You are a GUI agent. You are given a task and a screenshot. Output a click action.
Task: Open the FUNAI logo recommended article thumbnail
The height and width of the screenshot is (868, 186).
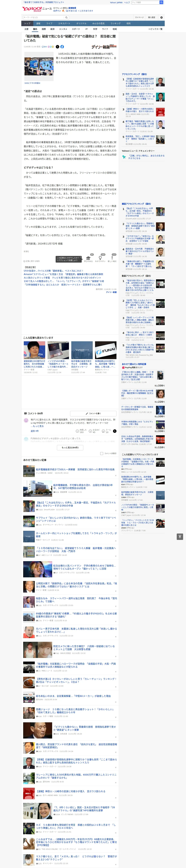[x=105, y=350]
